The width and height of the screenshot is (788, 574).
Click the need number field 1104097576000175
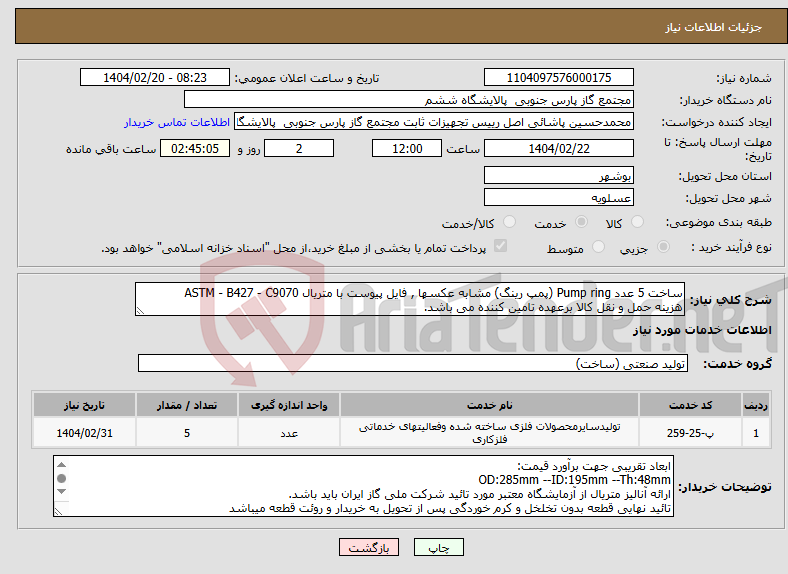pos(558,77)
